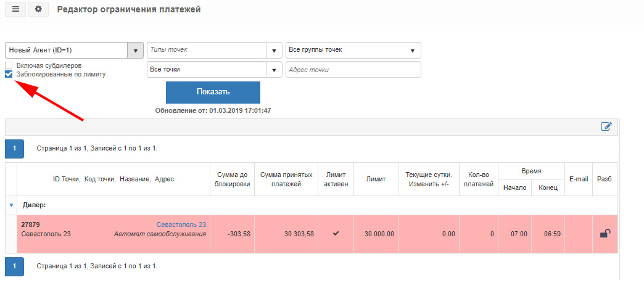This screenshot has width=644, height=301.
Task: Open the Типы точек dropdown arrow
Action: (x=274, y=50)
